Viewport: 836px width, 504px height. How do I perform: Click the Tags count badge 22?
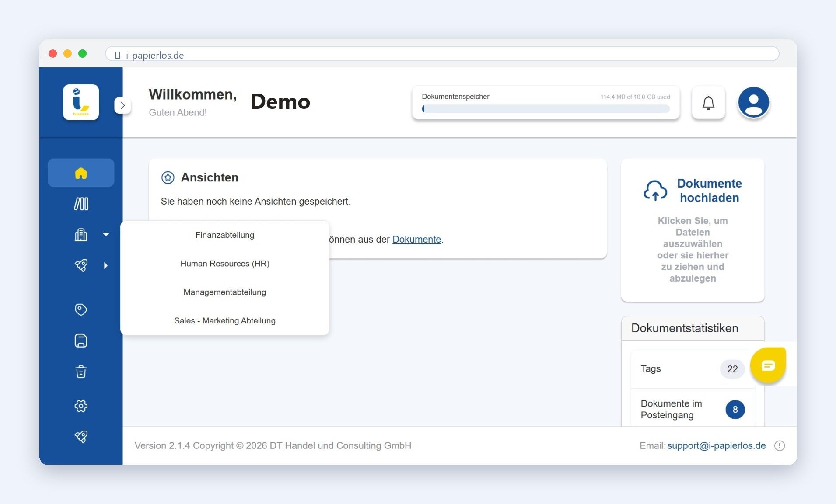point(732,369)
